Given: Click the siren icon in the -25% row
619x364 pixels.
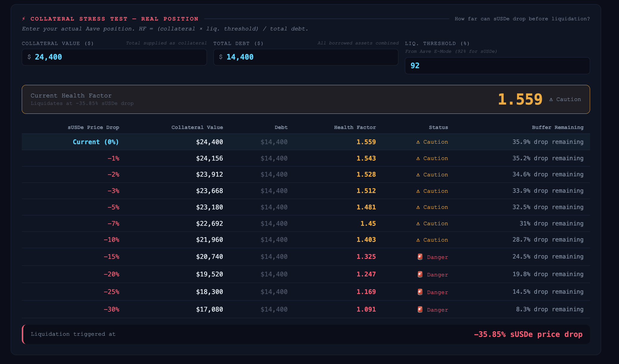Looking at the screenshot, I should [420, 292].
